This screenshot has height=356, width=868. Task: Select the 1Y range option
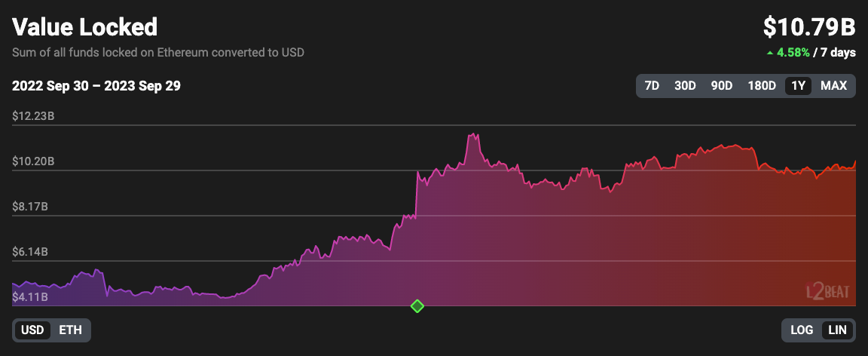coord(799,86)
